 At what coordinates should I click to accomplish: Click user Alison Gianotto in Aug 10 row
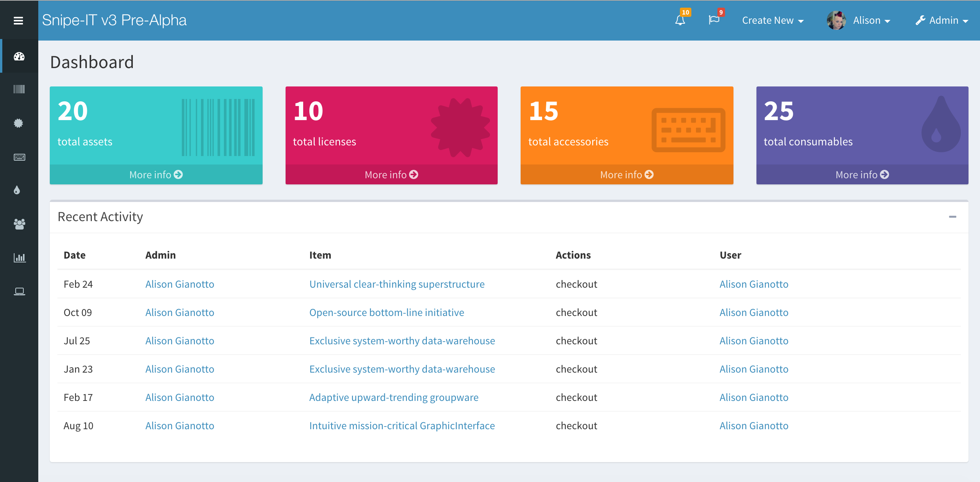tap(754, 426)
